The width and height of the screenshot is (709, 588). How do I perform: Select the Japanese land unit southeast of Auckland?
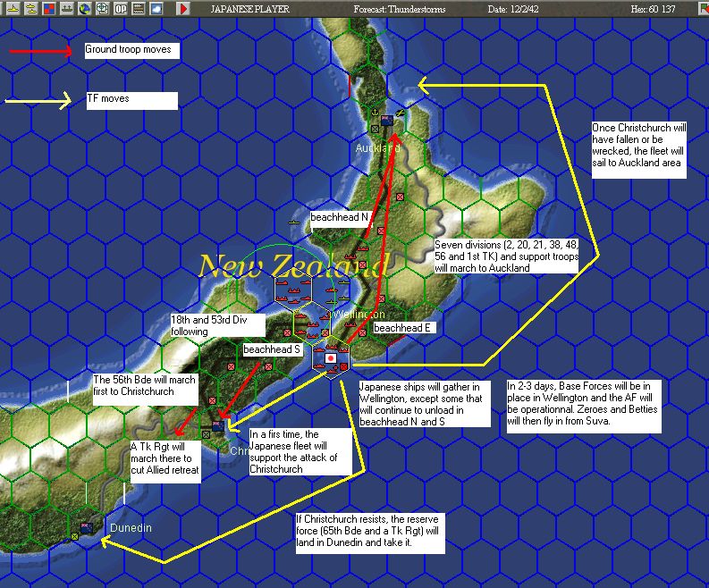[x=401, y=197]
